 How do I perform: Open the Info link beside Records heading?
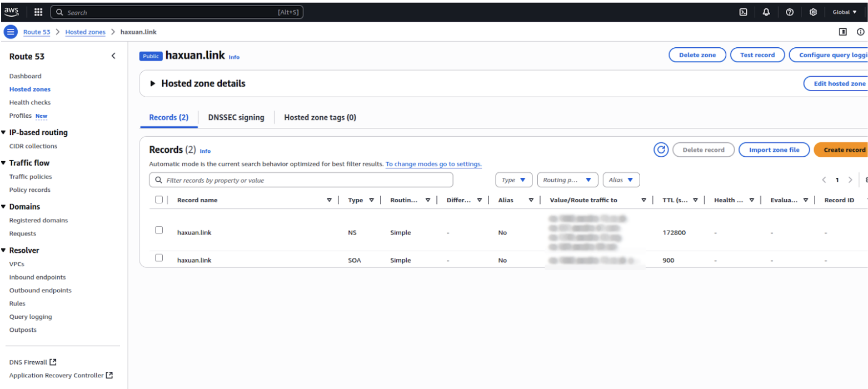click(x=205, y=151)
